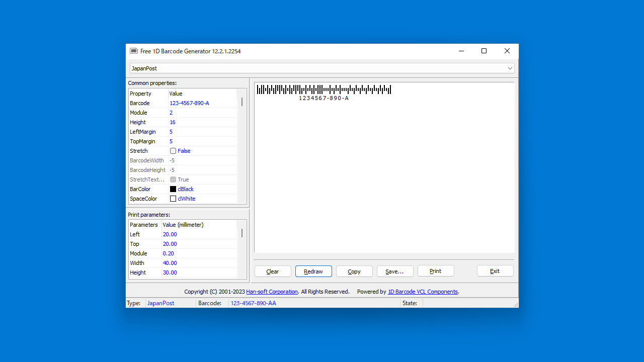
Task: Click the clBlack color name
Action: tap(186, 189)
